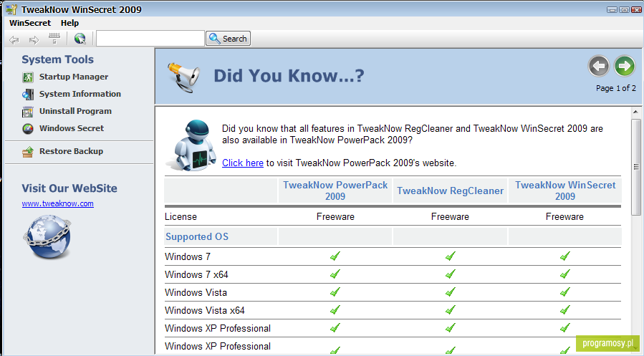Screen dimensions: 644x356
Task: Go to previous page with gray arrow
Action: click(598, 66)
